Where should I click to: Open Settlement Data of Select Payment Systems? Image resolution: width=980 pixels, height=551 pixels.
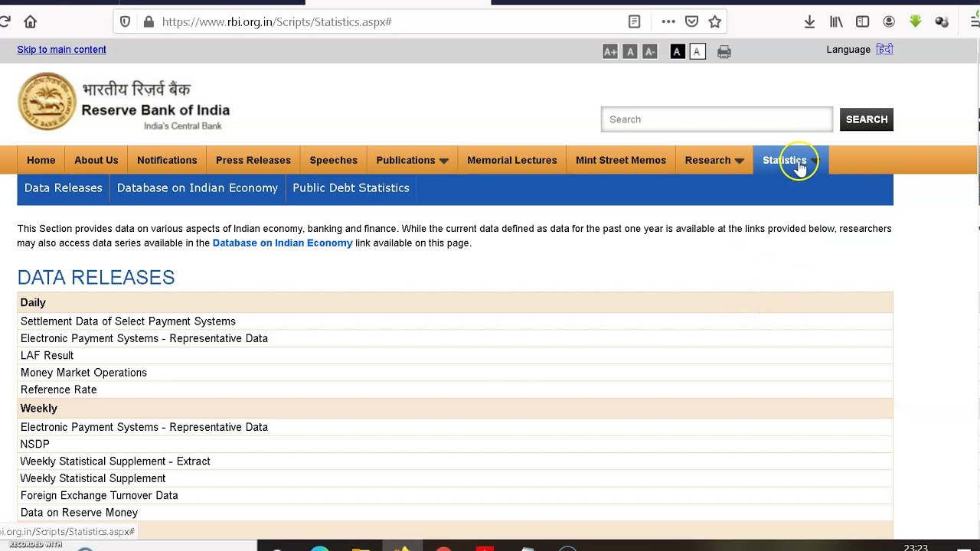(x=128, y=321)
